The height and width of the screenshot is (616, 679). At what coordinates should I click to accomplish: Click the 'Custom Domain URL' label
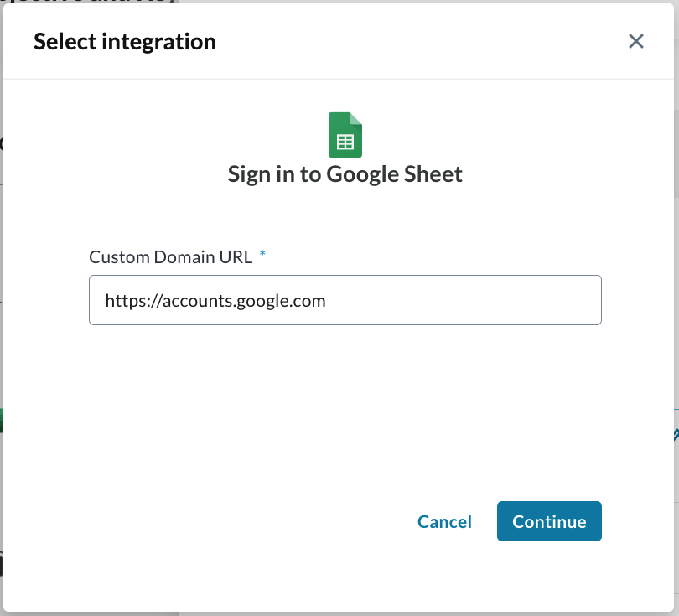click(171, 257)
